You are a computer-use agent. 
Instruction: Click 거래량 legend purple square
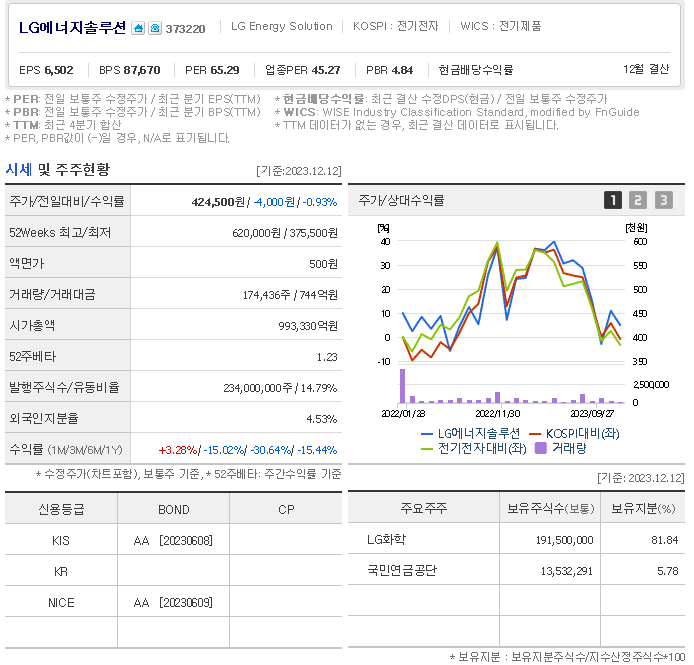pyautogui.click(x=540, y=448)
